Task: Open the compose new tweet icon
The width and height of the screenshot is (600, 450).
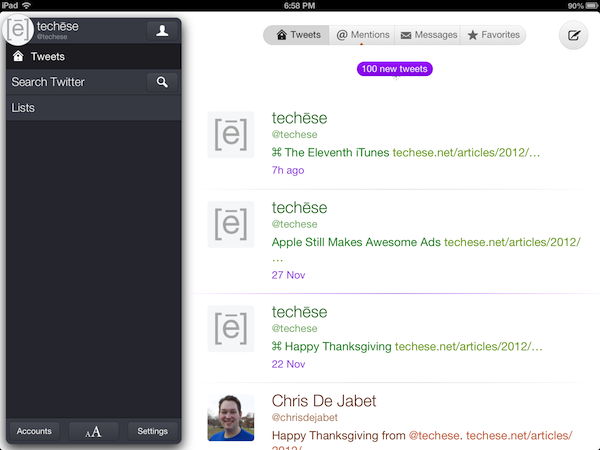Action: click(x=573, y=35)
